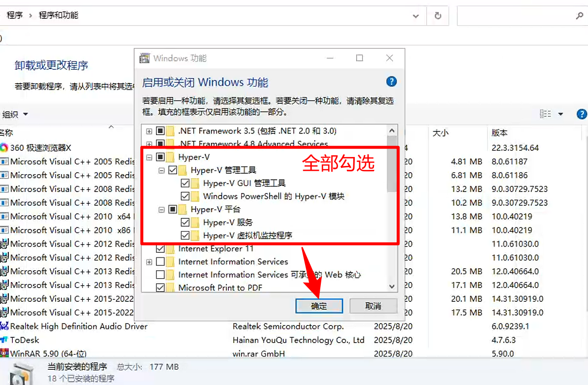Click the help icon in Programs and Features toolbar
The height and width of the screenshot is (385, 588).
(582, 114)
